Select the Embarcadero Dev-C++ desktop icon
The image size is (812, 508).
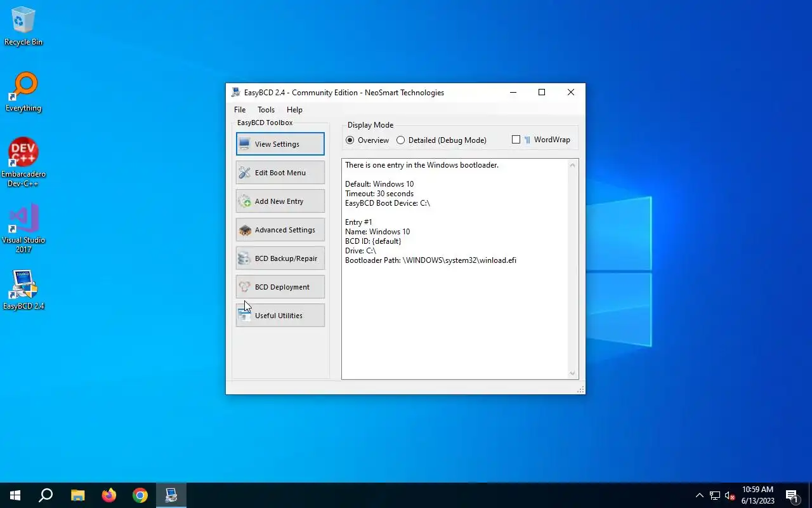pos(23,163)
